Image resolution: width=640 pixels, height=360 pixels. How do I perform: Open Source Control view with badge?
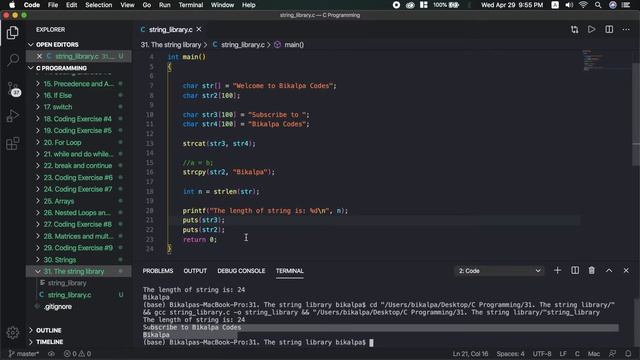[13, 89]
